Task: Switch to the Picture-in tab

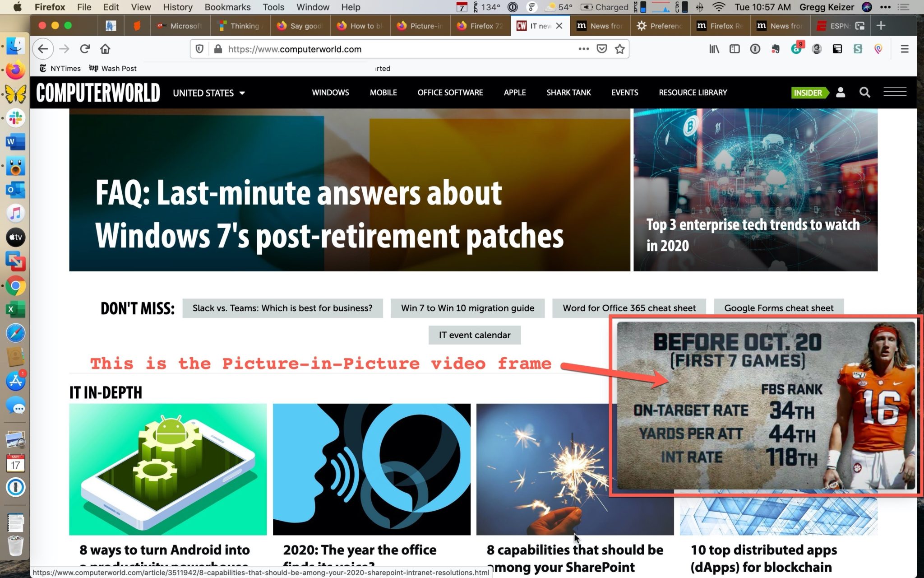Action: [x=420, y=26]
